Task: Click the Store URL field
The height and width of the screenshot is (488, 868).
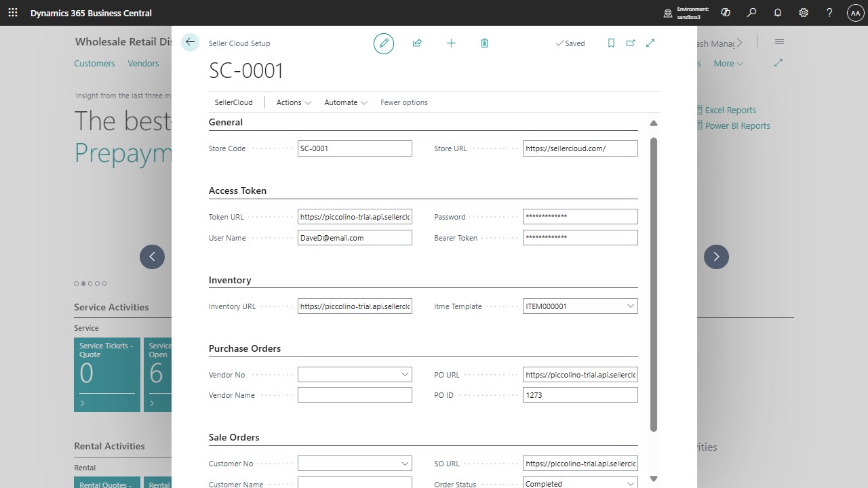Action: (x=580, y=148)
